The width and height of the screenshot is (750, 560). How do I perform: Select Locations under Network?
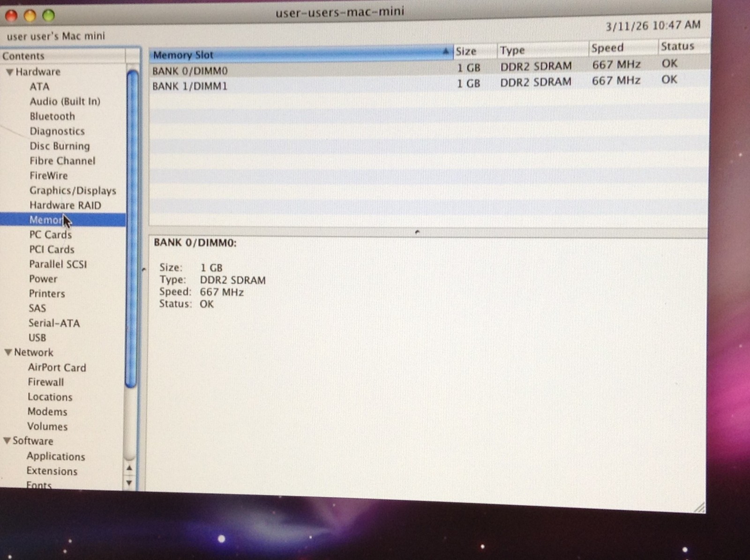pos(50,397)
